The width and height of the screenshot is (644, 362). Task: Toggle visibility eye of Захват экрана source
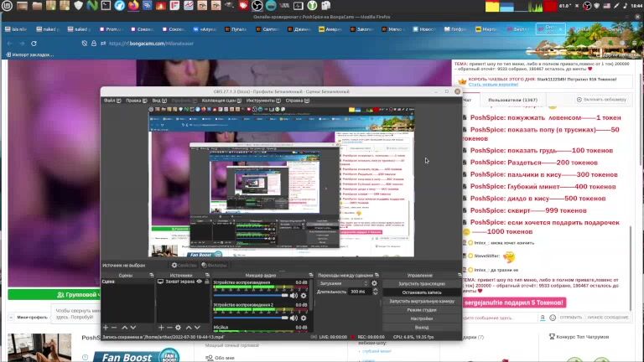(x=198, y=282)
